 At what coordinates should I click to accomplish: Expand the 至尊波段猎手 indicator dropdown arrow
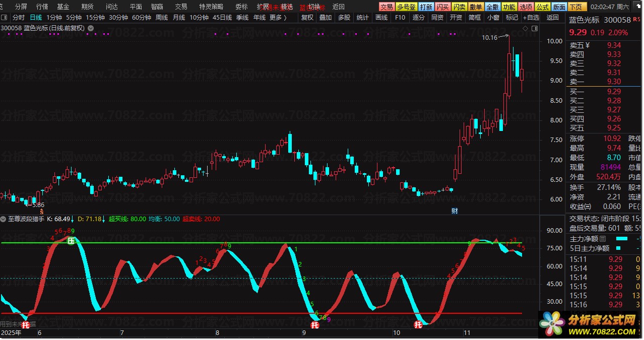(4, 219)
